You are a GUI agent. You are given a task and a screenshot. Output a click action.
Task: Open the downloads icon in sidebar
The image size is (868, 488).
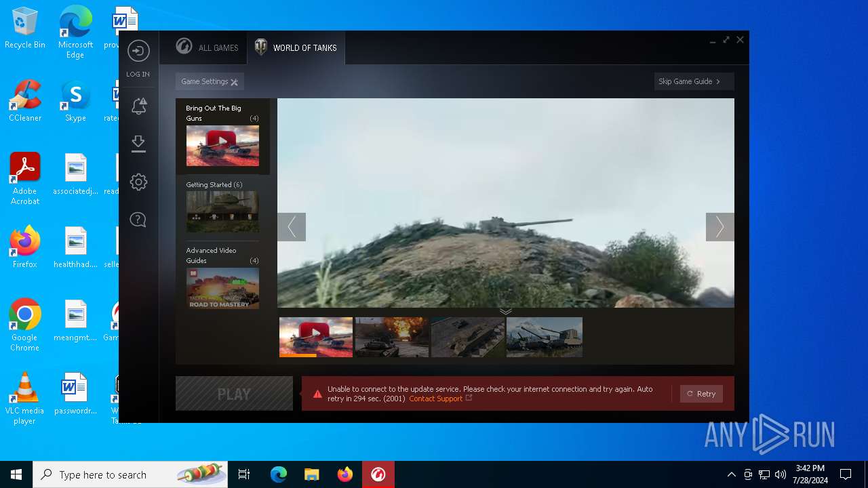(138, 144)
